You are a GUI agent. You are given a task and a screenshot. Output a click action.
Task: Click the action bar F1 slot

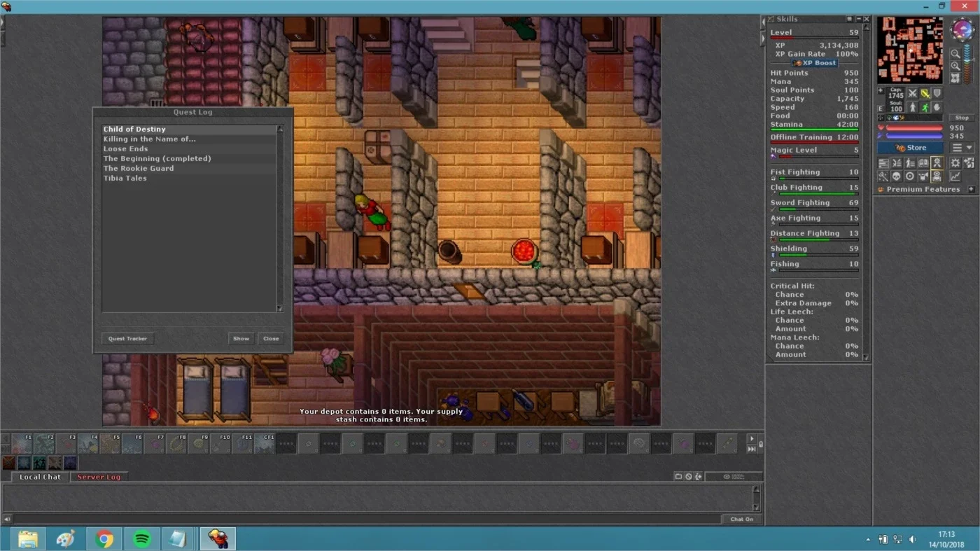[22, 442]
